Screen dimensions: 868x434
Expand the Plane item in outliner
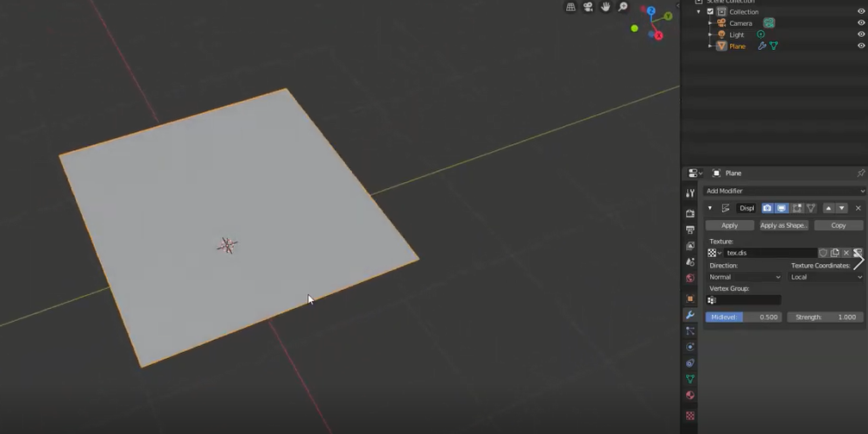(x=710, y=46)
